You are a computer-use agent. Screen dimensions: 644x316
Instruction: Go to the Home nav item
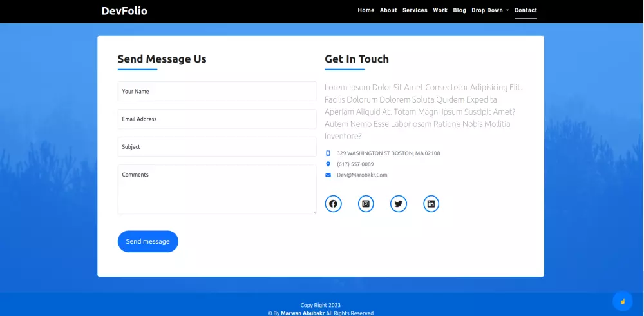click(x=366, y=10)
